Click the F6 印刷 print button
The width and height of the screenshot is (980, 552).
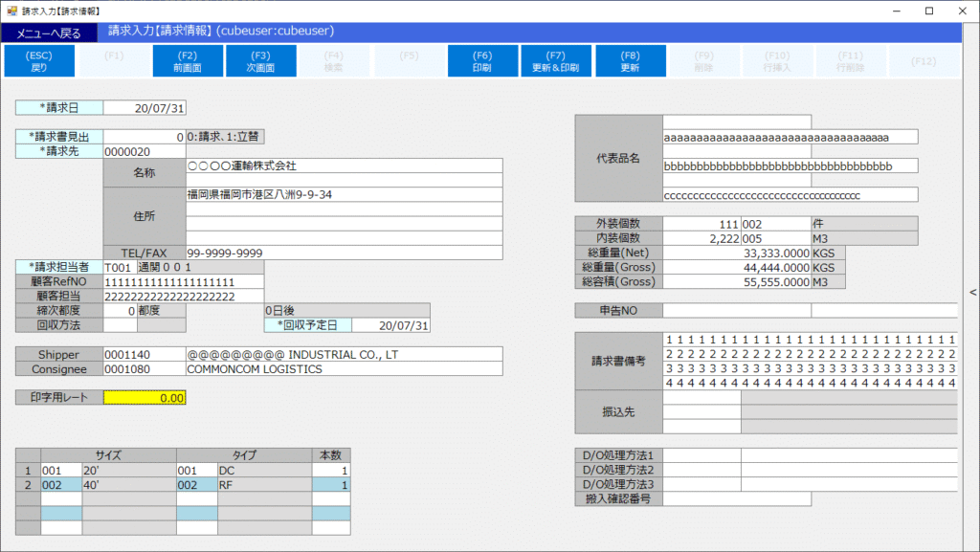pyautogui.click(x=482, y=61)
